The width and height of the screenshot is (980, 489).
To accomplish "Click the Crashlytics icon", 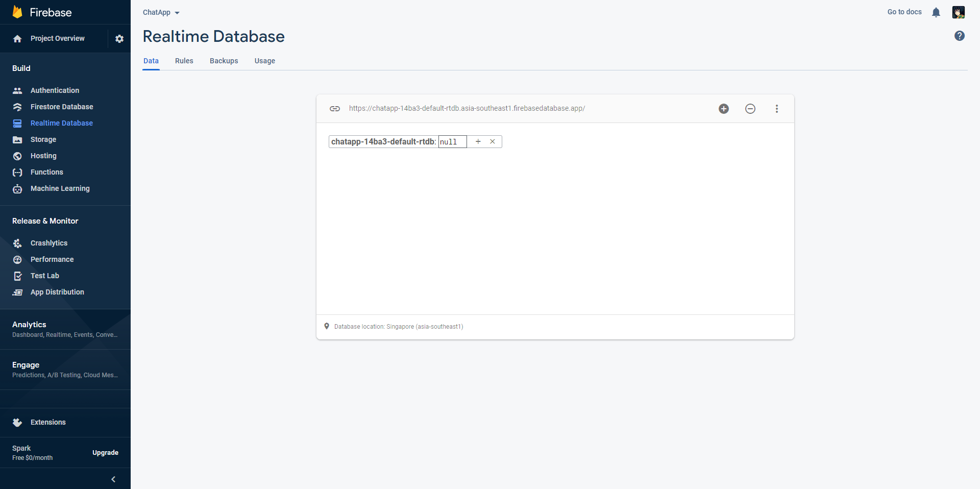I will pyautogui.click(x=17, y=243).
